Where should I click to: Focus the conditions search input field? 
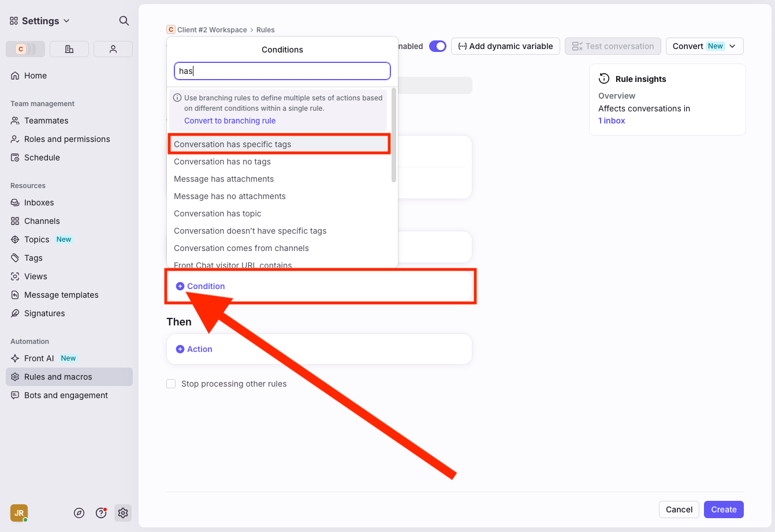(282, 71)
